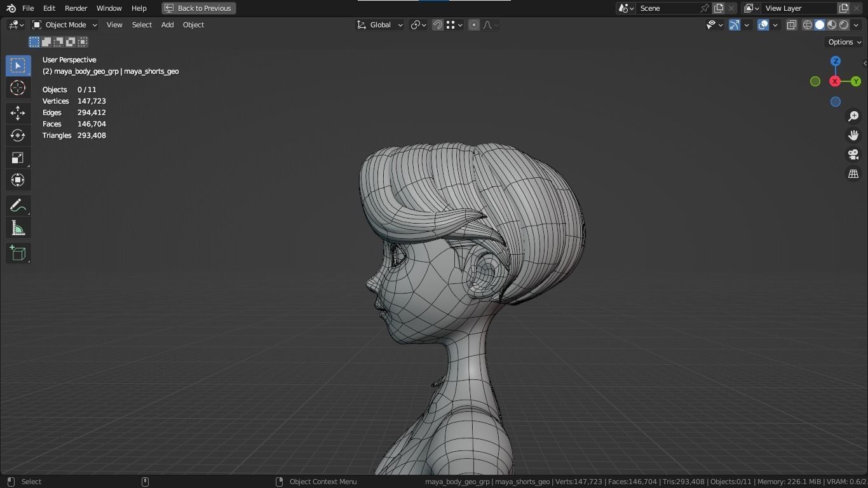
Task: Open the File menu
Action: click(28, 8)
